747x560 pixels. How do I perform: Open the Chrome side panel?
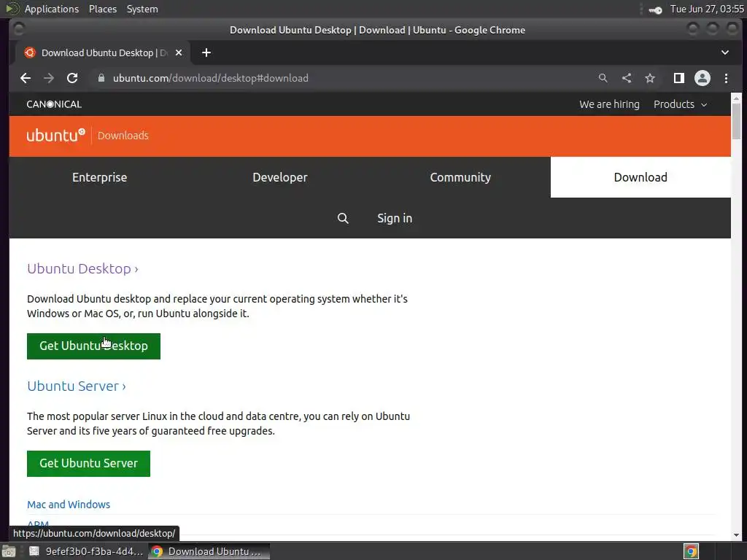coord(679,78)
